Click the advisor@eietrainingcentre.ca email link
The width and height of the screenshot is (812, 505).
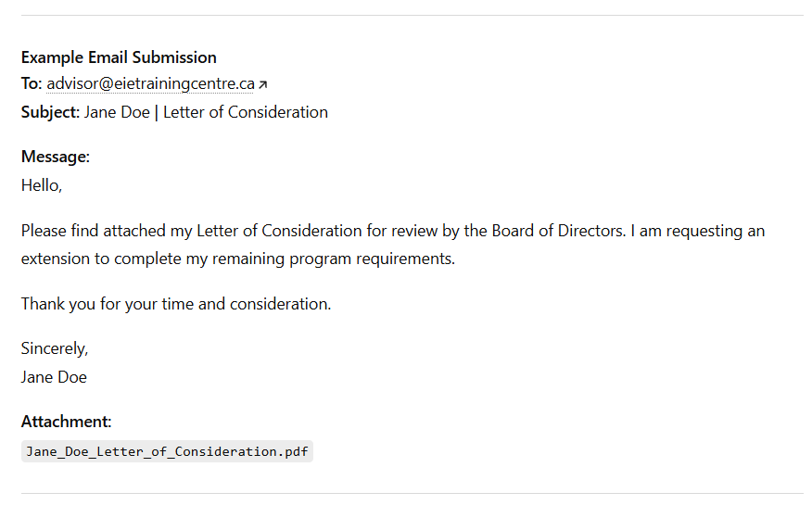(150, 84)
